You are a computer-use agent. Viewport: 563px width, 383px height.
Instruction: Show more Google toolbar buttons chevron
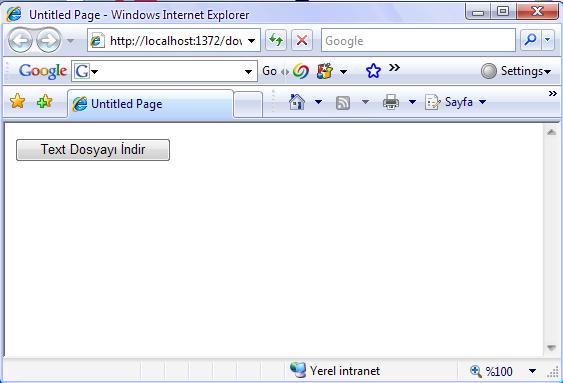(394, 67)
